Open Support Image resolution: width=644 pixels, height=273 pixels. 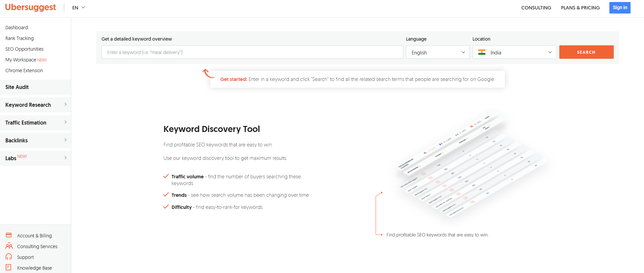[x=25, y=257]
